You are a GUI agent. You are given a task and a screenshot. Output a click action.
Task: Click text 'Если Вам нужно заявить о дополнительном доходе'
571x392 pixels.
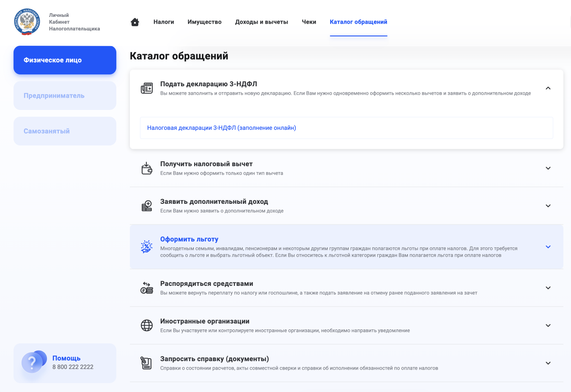222,211
